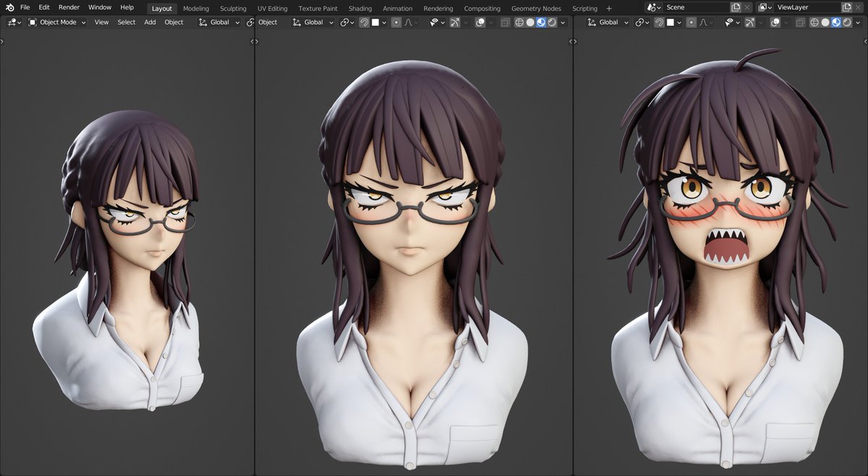The width and height of the screenshot is (868, 476).
Task: Remove the ViewLayer with X icon
Action: tap(859, 7)
